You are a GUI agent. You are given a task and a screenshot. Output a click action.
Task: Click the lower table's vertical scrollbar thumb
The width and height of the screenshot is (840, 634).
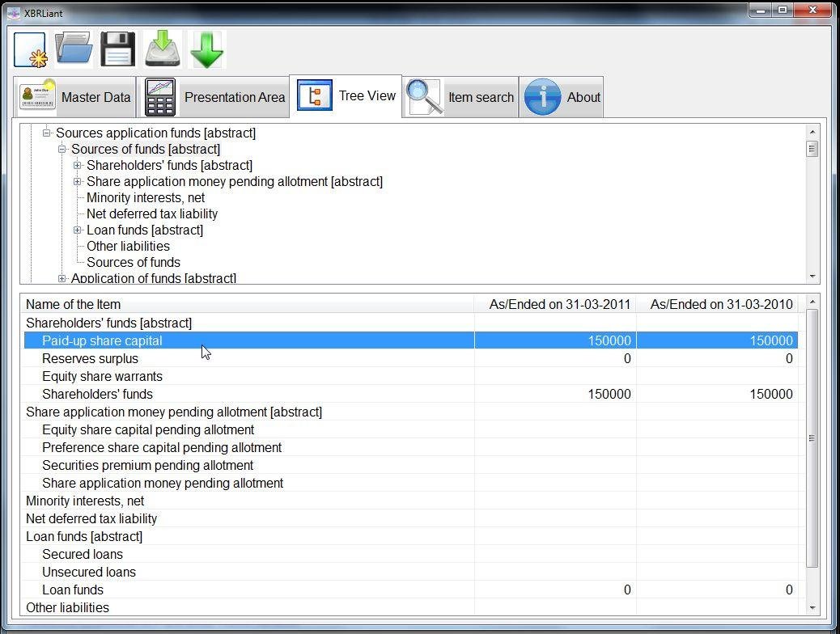tap(812, 438)
